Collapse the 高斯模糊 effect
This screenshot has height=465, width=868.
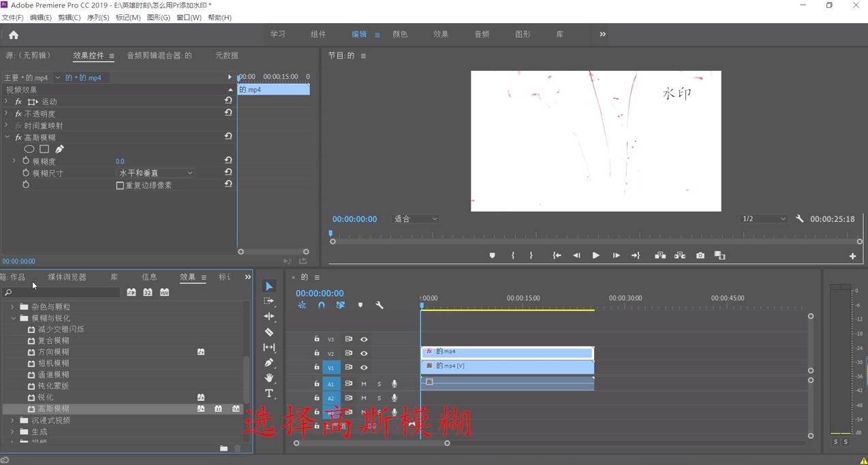(7, 138)
